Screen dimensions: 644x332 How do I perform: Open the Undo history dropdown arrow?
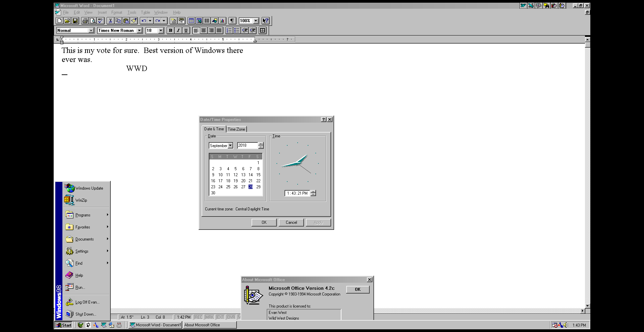click(x=150, y=21)
